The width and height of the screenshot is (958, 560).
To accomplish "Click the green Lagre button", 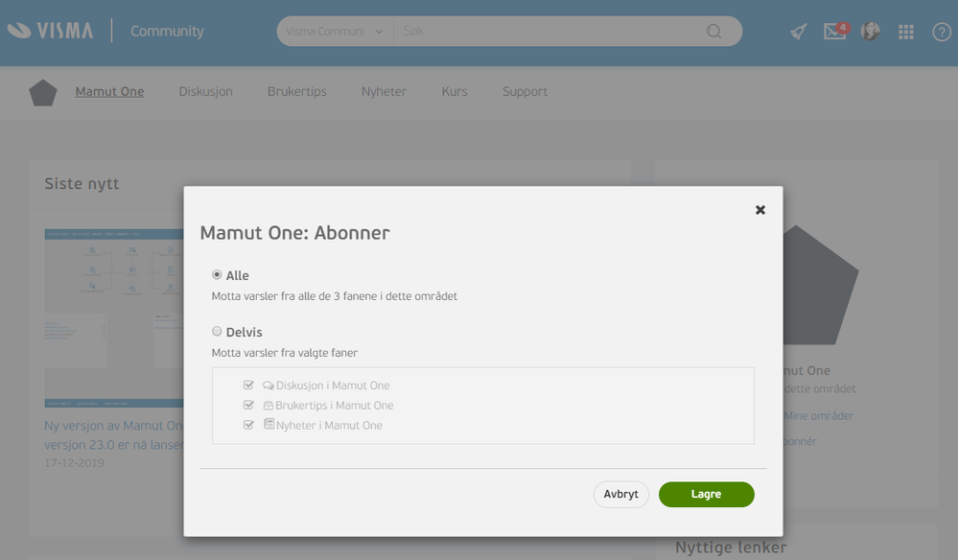I will point(707,494).
